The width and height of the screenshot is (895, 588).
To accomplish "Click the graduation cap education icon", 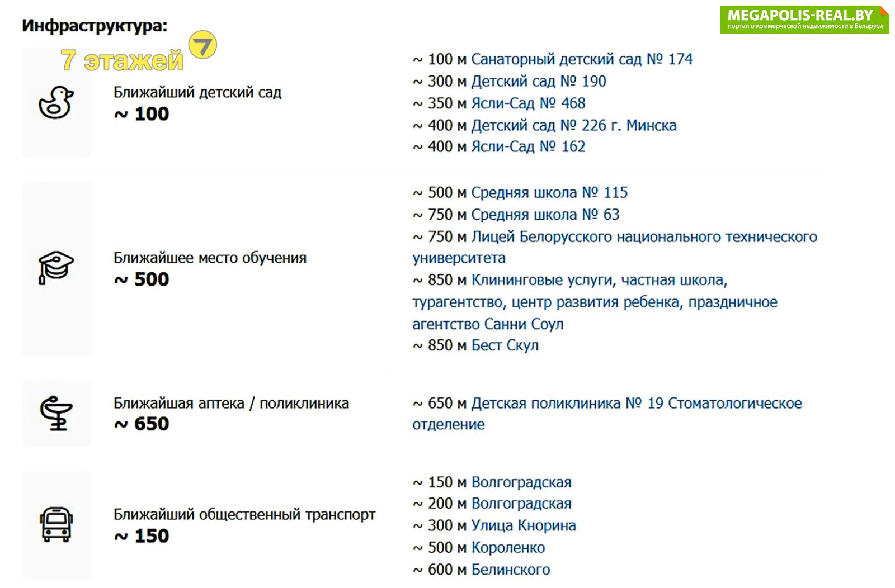I will [x=56, y=267].
